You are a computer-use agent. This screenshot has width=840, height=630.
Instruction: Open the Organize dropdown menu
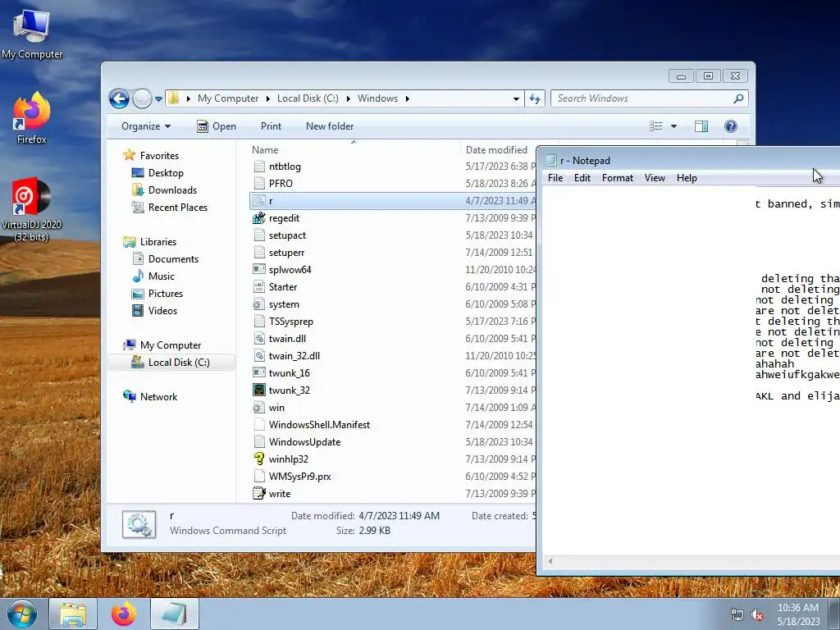146,126
